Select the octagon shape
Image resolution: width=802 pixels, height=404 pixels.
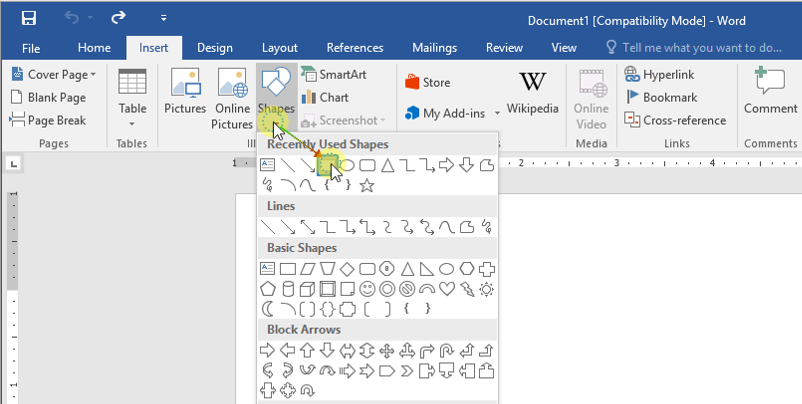pos(387,268)
